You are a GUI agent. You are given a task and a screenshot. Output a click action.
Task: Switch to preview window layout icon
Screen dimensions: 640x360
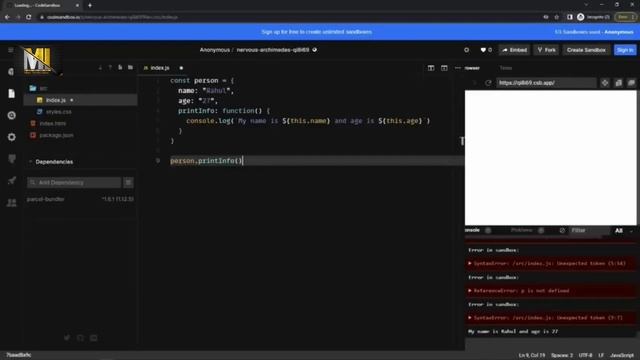[x=444, y=68]
